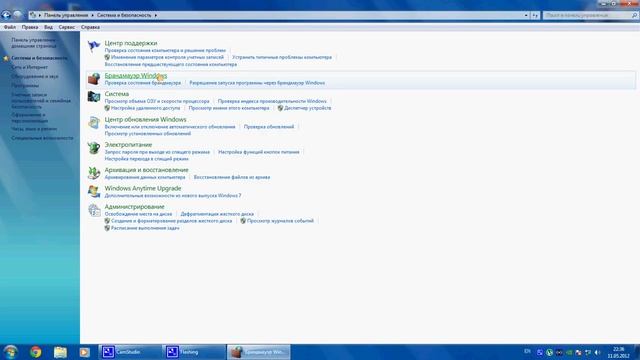Expand the arrow after 'Система и безопасность' breadcrumb
640x360 pixels.
point(156,15)
